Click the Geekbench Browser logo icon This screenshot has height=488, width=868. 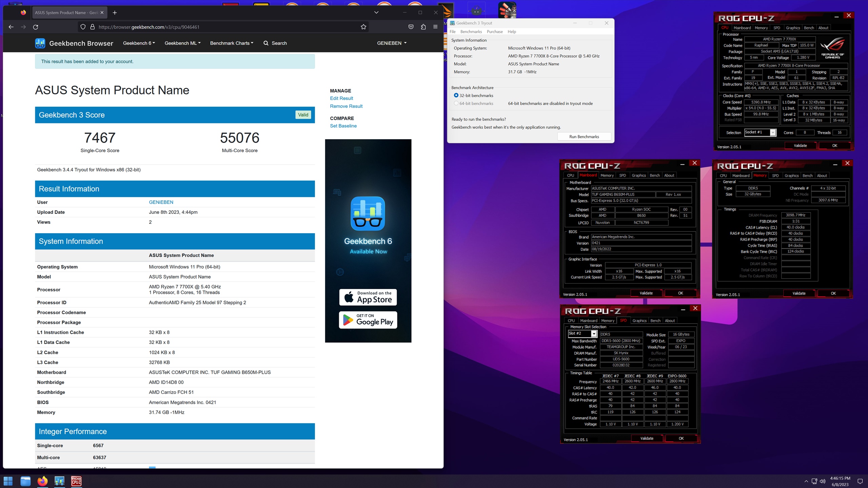[x=40, y=43]
